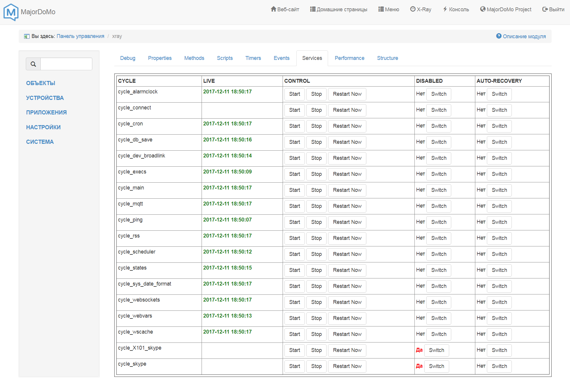The height and width of the screenshot is (392, 570).
Task: Click the sidebar search input field
Action: (x=66, y=64)
